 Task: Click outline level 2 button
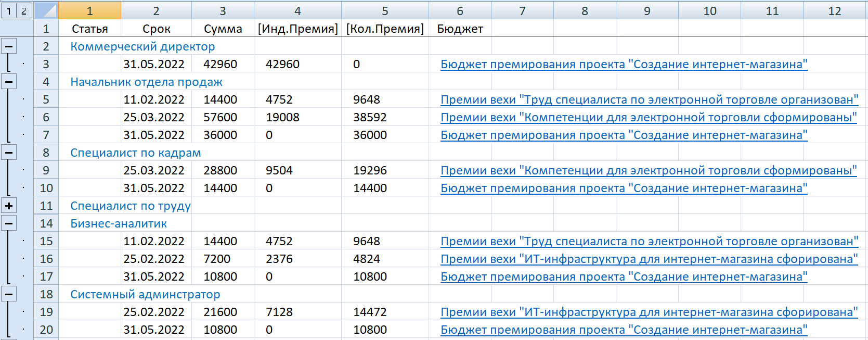(x=24, y=10)
